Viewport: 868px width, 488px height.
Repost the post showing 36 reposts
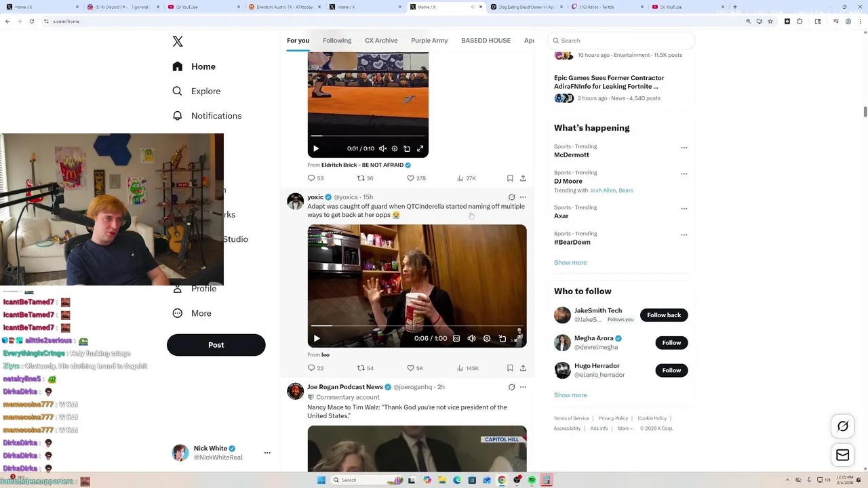366,178
